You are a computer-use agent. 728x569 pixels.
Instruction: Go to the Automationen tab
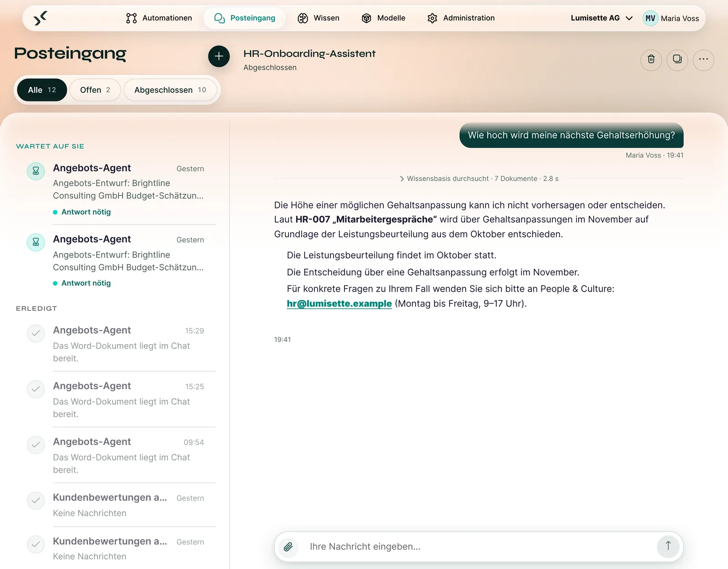(x=159, y=18)
